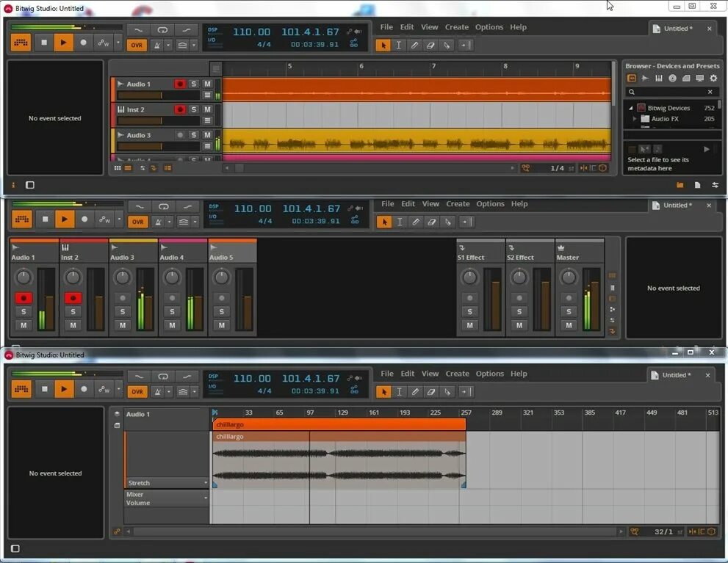Screen dimensions: 728x563
Task: Click Play button in top window transport
Action: [x=64, y=43]
